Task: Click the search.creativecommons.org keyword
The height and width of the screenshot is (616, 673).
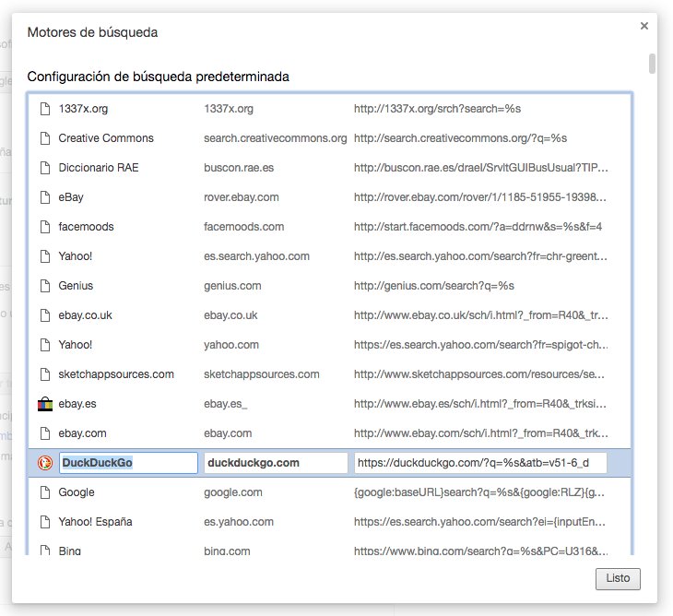Action: (275, 138)
